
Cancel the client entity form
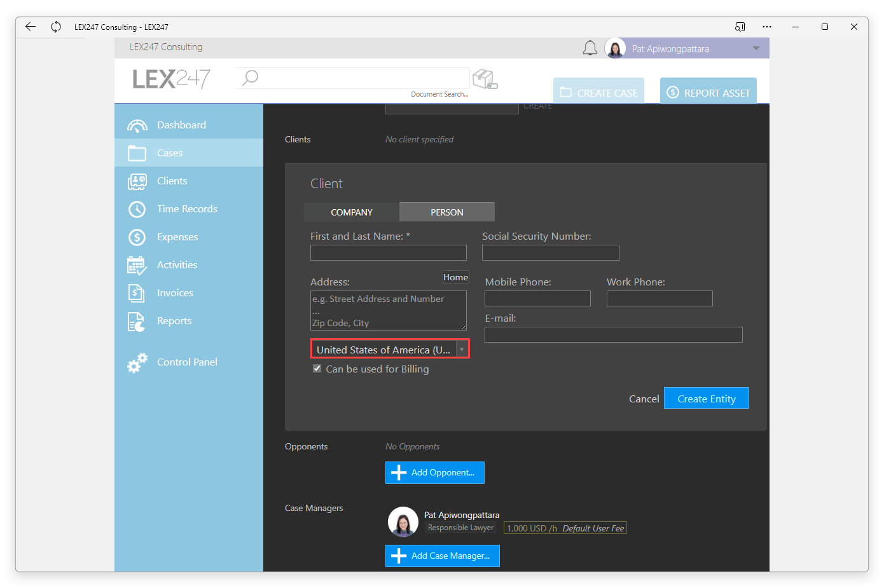(x=644, y=399)
